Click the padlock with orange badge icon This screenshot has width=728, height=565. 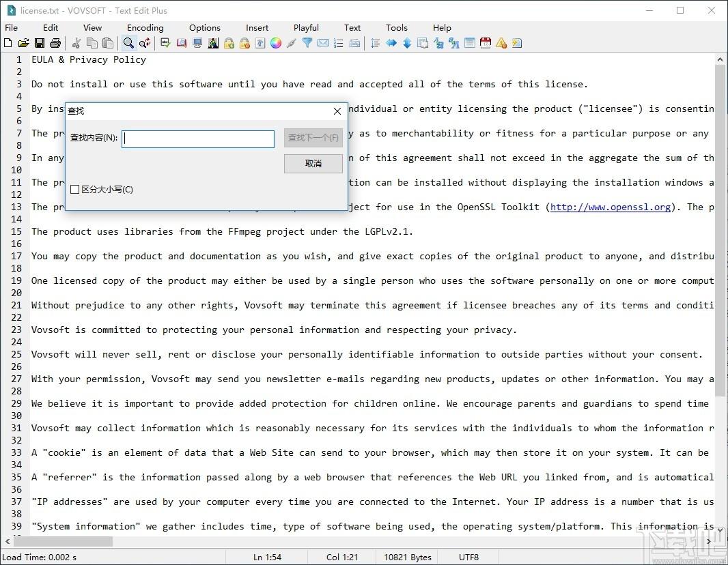tap(244, 43)
